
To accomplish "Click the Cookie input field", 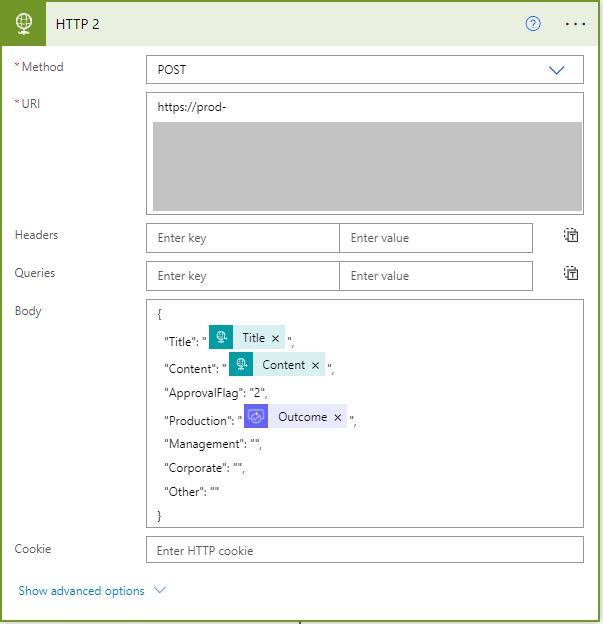I will point(365,550).
